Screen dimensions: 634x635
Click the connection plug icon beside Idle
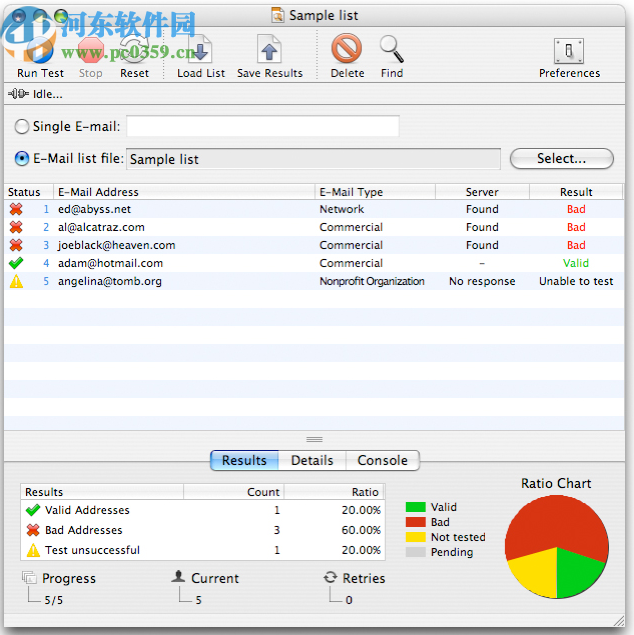(18, 94)
